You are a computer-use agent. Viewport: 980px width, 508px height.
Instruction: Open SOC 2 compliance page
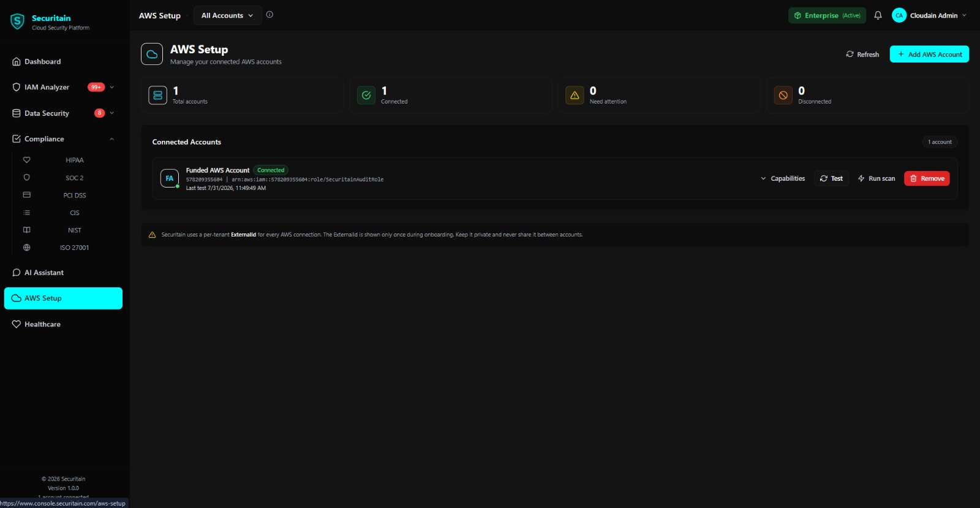[x=75, y=178]
